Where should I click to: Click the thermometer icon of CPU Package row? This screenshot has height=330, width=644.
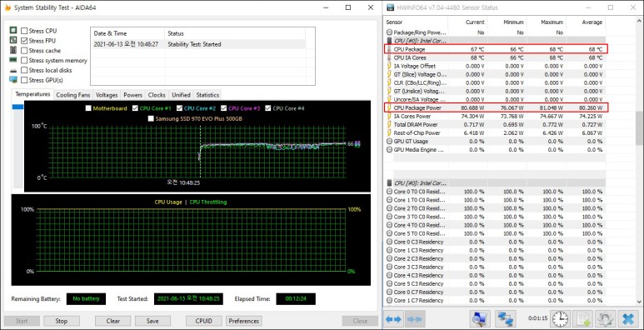click(x=389, y=49)
